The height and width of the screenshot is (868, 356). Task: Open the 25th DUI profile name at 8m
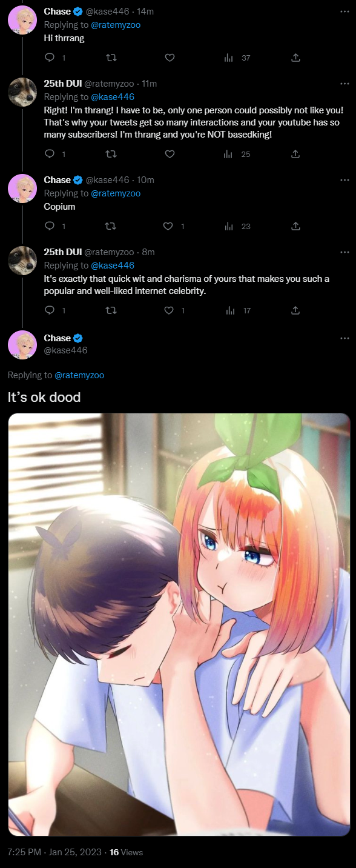63,252
